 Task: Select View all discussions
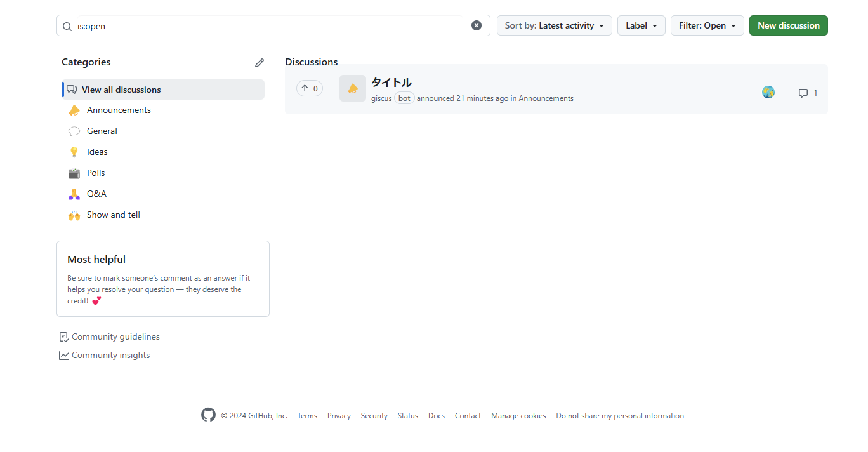pos(121,90)
